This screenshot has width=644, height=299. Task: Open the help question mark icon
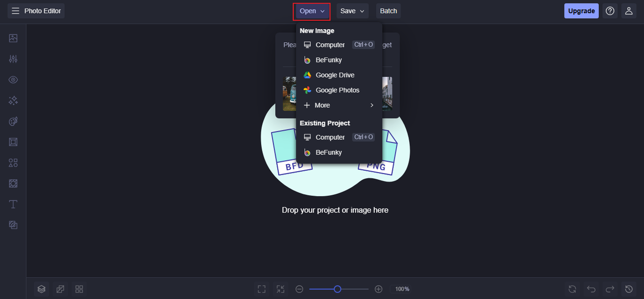(x=610, y=11)
